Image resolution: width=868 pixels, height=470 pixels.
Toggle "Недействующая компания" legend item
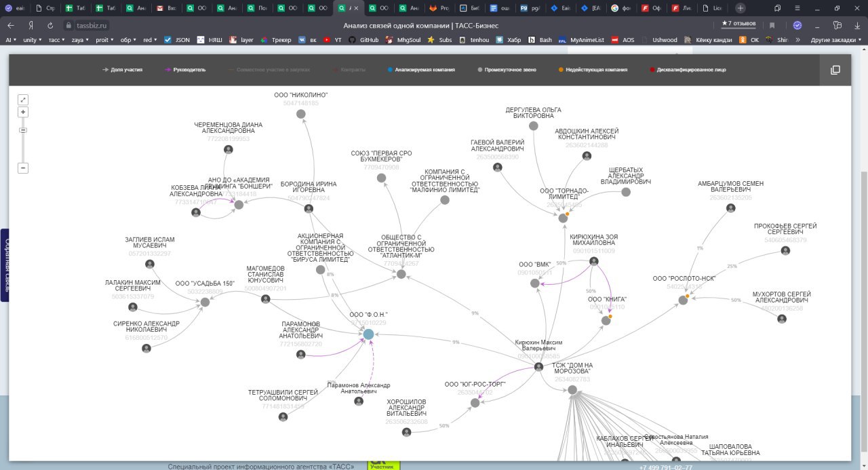pos(593,70)
